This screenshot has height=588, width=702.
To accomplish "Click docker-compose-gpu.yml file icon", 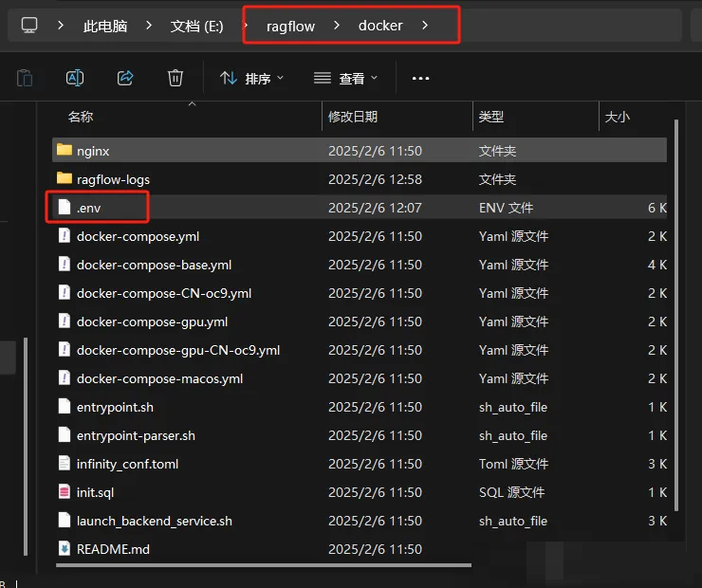I will click(x=65, y=321).
